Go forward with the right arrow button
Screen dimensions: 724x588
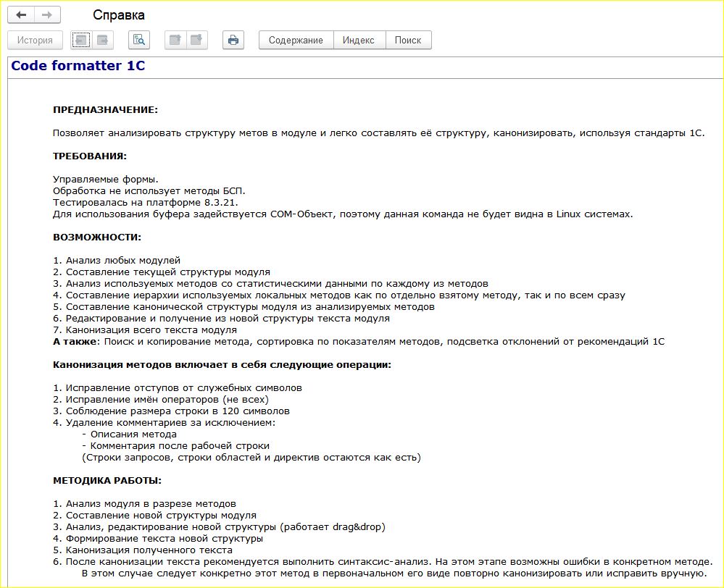tap(47, 14)
